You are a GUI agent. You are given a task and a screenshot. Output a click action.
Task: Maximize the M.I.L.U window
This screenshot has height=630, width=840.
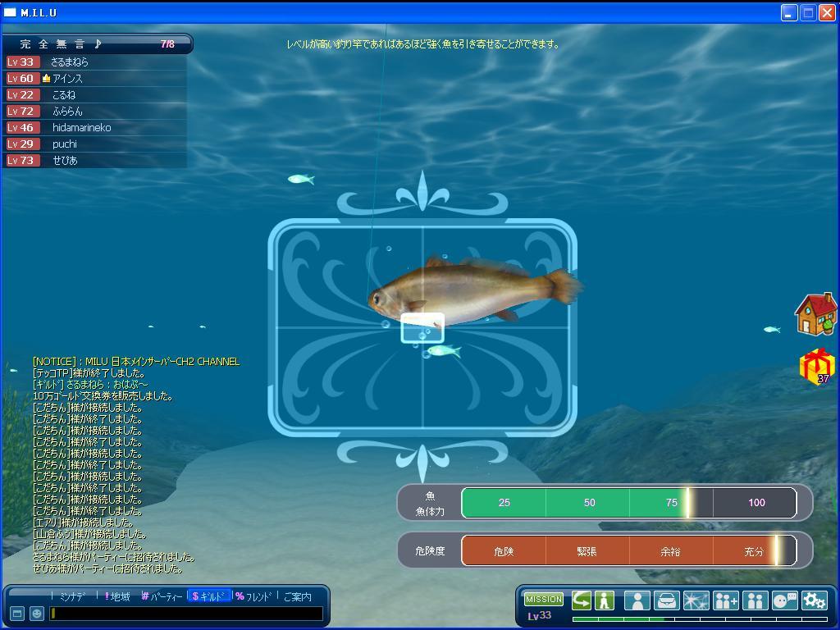[808, 13]
